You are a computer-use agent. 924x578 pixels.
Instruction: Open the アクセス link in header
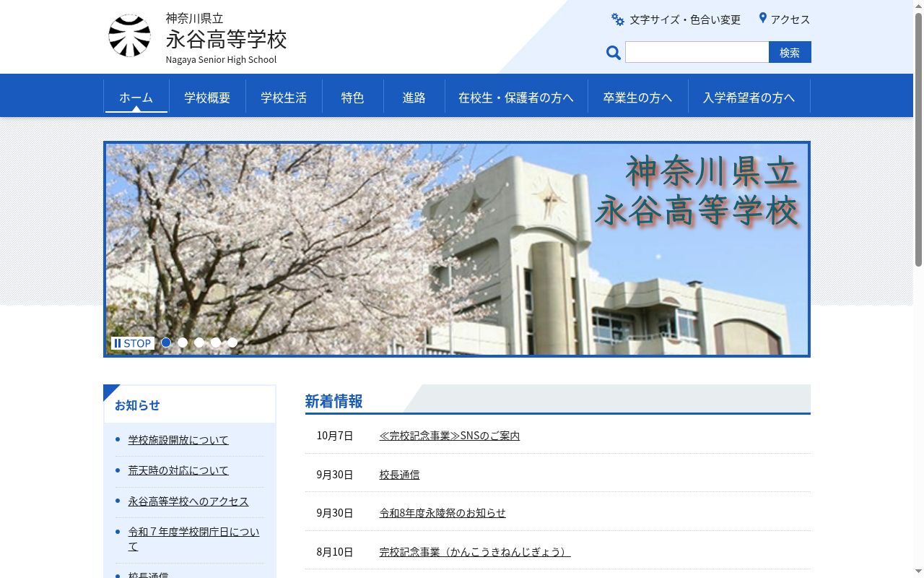pyautogui.click(x=790, y=20)
